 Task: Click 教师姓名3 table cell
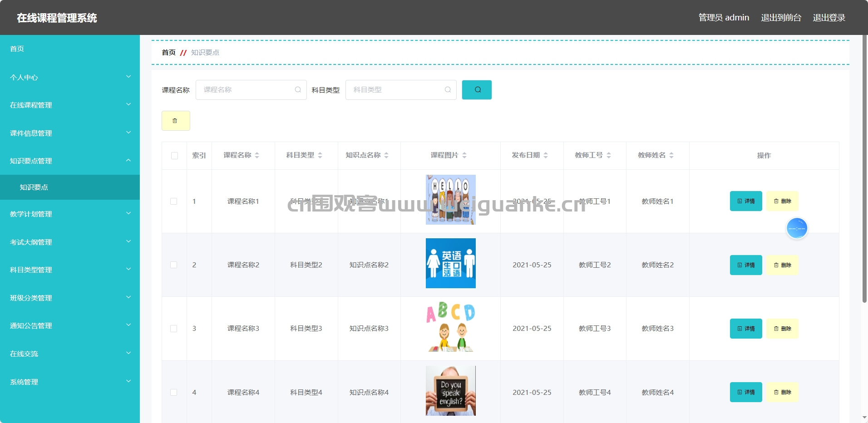[x=658, y=329]
